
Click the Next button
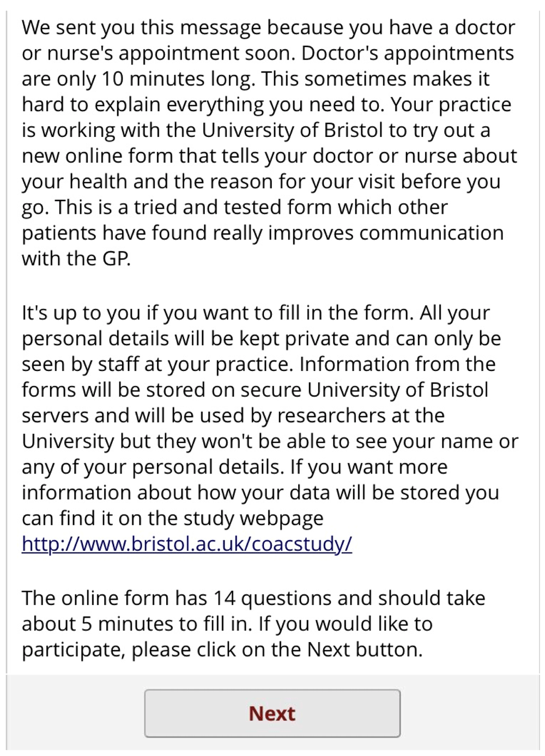(x=272, y=713)
